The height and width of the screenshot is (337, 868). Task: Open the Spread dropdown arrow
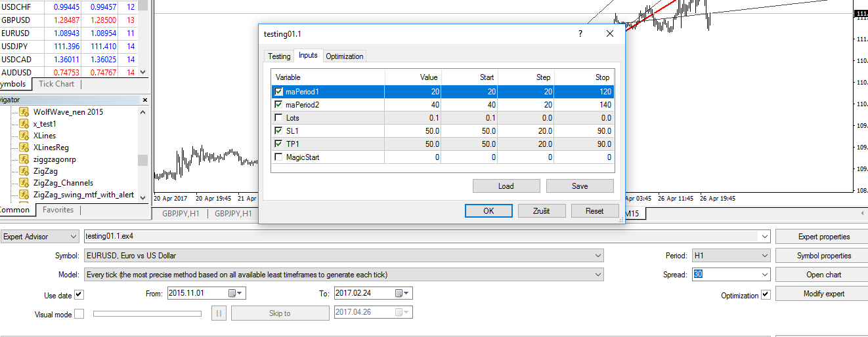(x=765, y=275)
